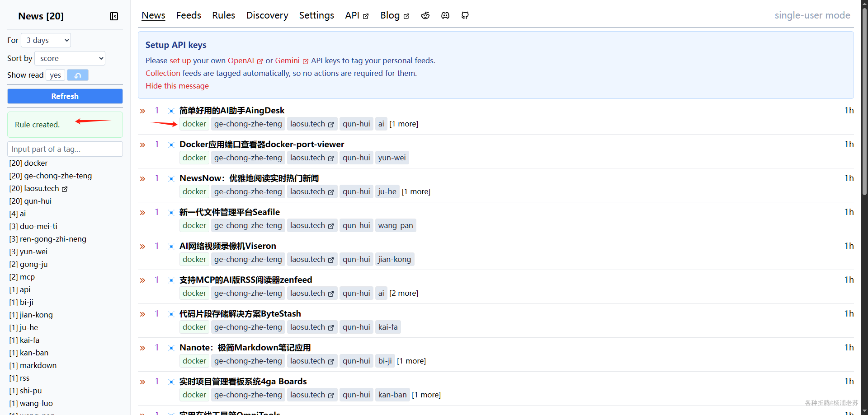Click the double-chevron icon on the Nanote article
Screen dimensions: 868x415
[x=142, y=348]
